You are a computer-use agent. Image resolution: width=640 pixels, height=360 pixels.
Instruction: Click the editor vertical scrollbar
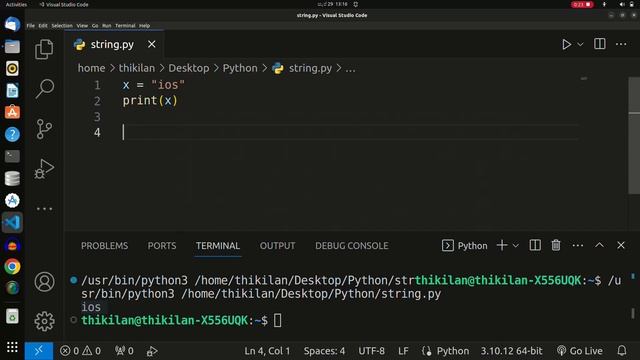click(x=633, y=135)
